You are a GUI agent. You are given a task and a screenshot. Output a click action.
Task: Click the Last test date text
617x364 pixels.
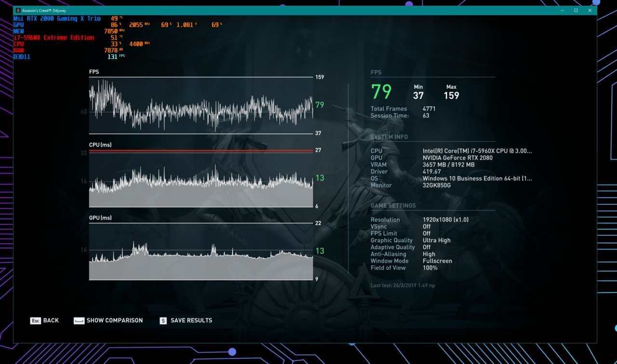tap(402, 286)
